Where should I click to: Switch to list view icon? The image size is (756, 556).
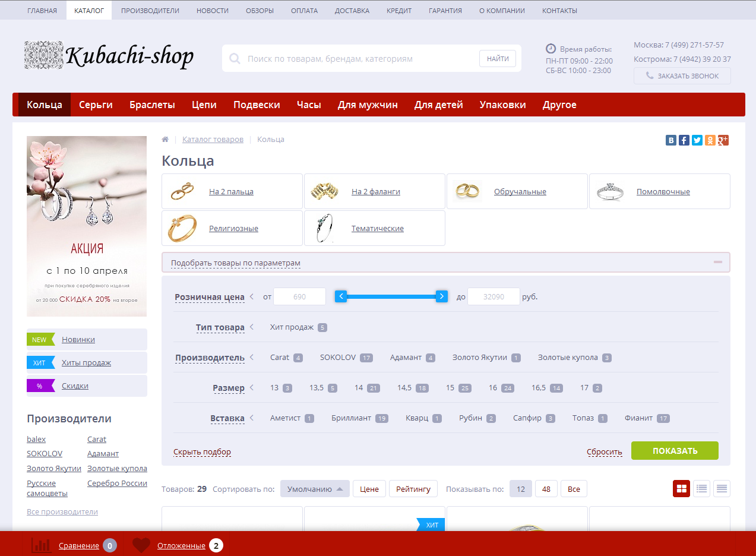701,489
